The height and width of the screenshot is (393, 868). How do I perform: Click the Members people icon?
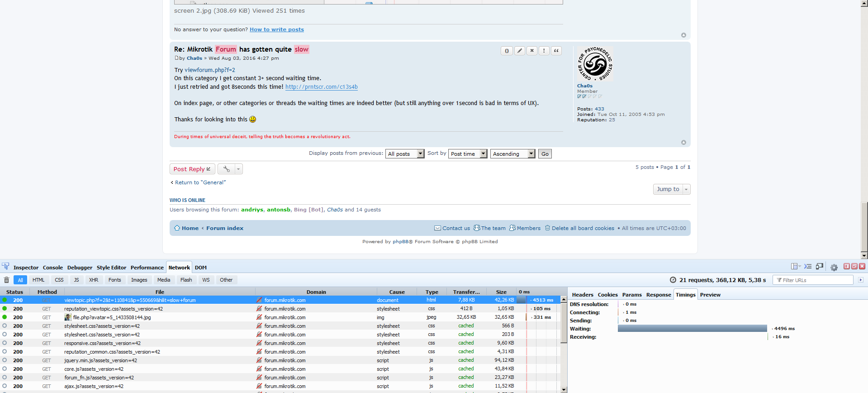(512, 228)
